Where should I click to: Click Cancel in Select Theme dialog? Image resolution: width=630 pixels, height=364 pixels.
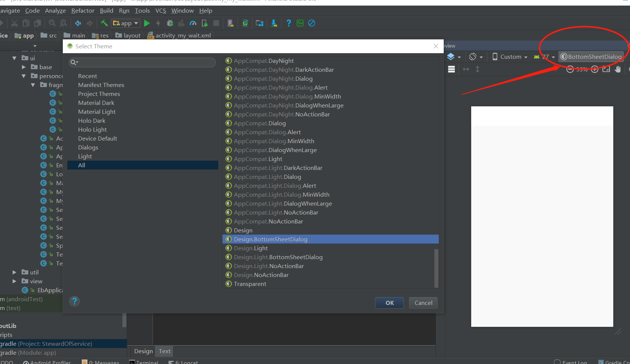click(423, 303)
